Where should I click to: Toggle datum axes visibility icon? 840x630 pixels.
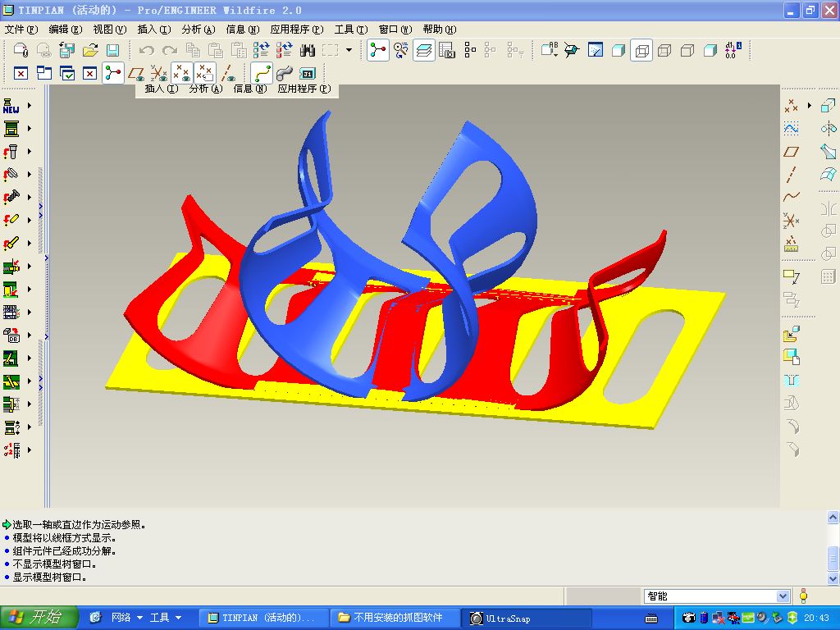point(229,73)
